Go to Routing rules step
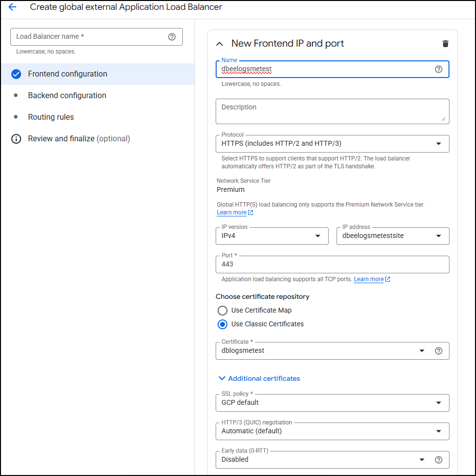This screenshot has height=476, width=476. (x=51, y=117)
